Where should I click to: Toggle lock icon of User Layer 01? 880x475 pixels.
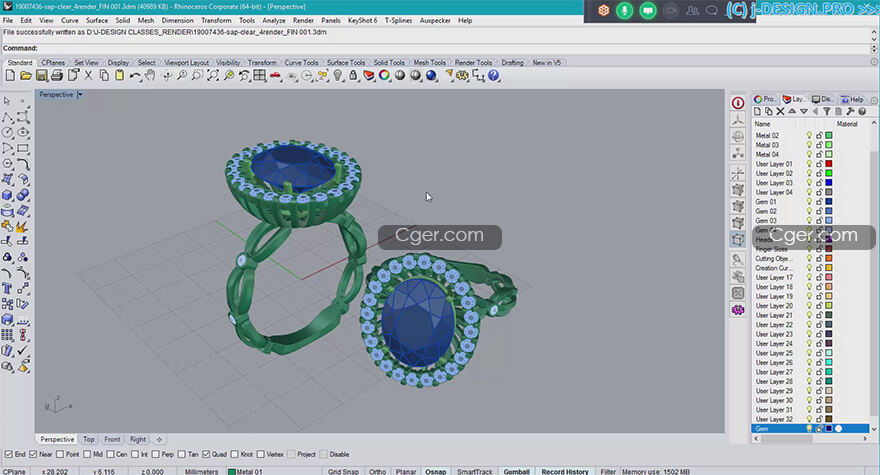tap(819, 164)
